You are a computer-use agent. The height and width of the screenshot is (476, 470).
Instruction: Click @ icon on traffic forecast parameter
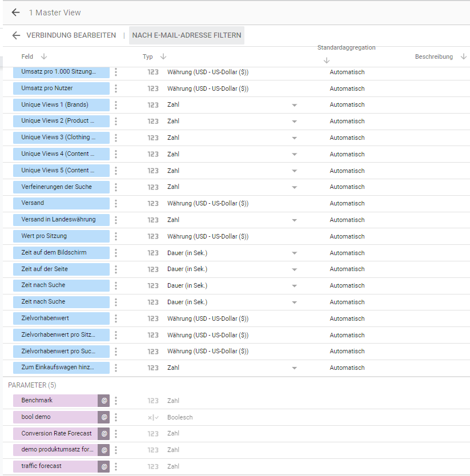coord(104,466)
